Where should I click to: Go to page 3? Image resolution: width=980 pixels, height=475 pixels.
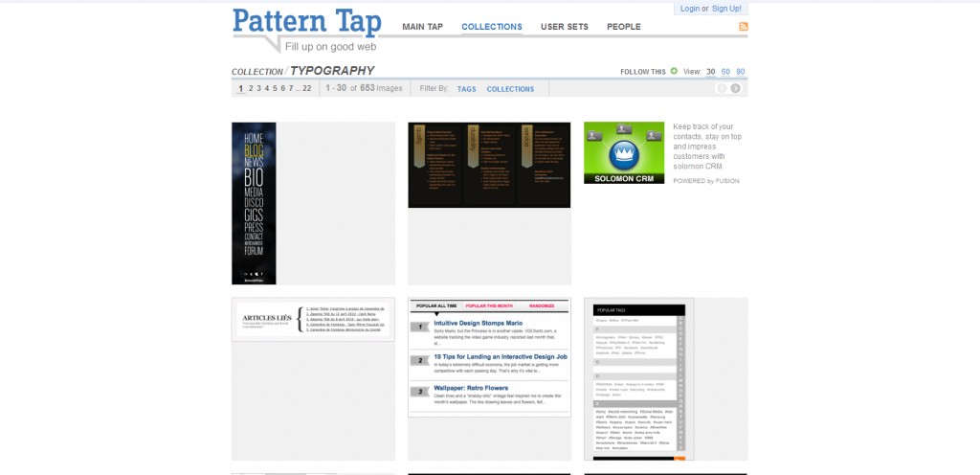click(258, 89)
